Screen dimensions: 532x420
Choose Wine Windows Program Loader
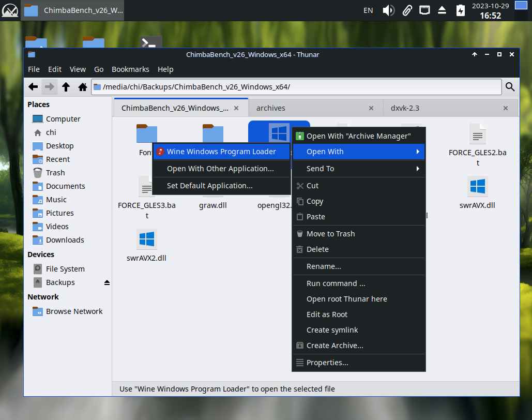(222, 152)
